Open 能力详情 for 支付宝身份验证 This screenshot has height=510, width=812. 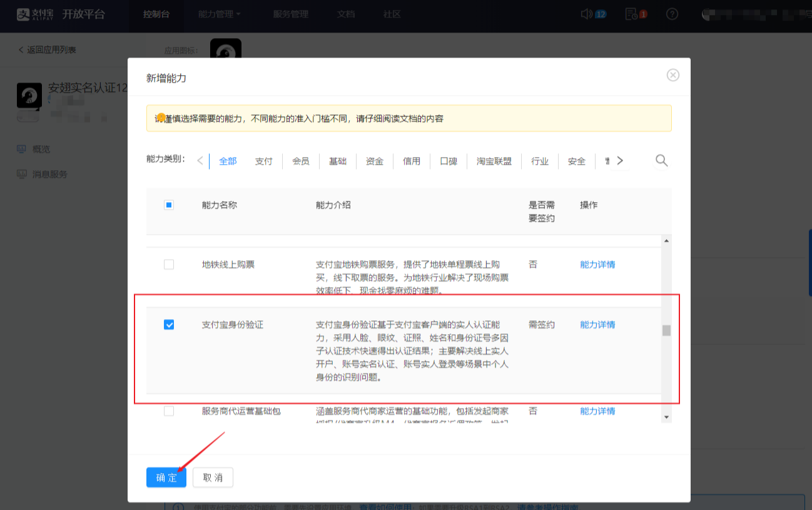tap(597, 325)
